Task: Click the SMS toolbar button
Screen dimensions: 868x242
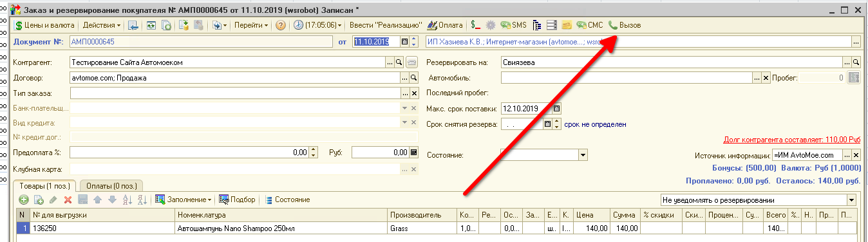Action: coord(514,25)
